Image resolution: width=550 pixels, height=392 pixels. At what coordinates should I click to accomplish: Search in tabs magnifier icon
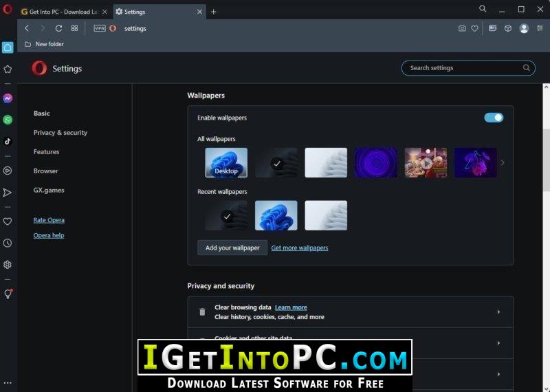483,9
